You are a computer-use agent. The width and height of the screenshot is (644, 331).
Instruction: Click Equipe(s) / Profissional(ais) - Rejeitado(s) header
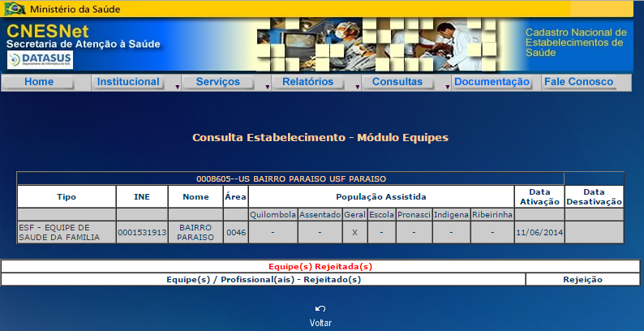pyautogui.click(x=264, y=280)
